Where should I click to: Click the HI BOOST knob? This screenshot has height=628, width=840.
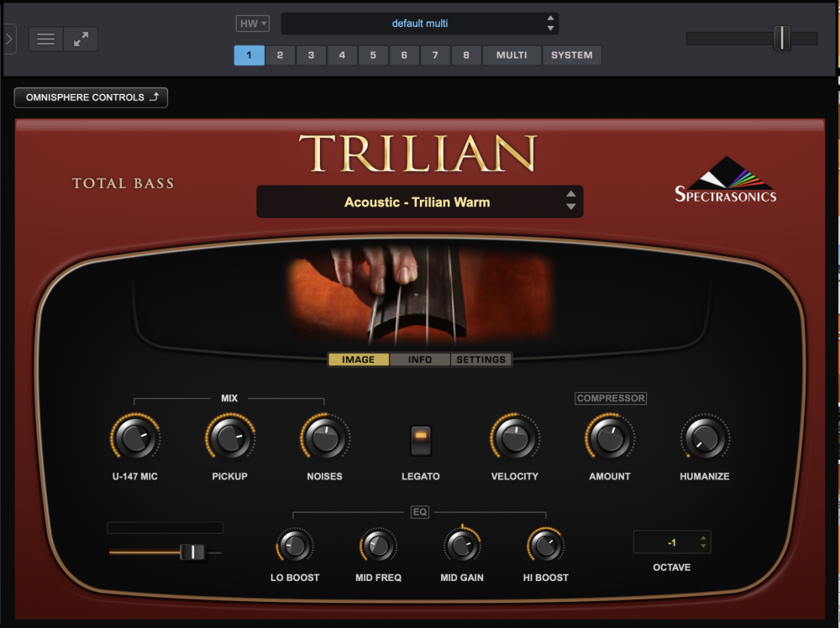546,546
